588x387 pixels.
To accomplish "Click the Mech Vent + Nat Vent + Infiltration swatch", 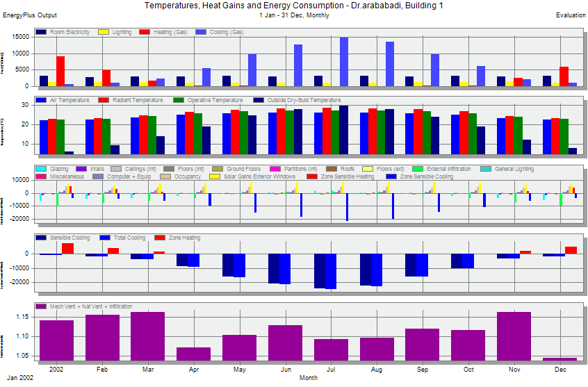I will point(41,306).
